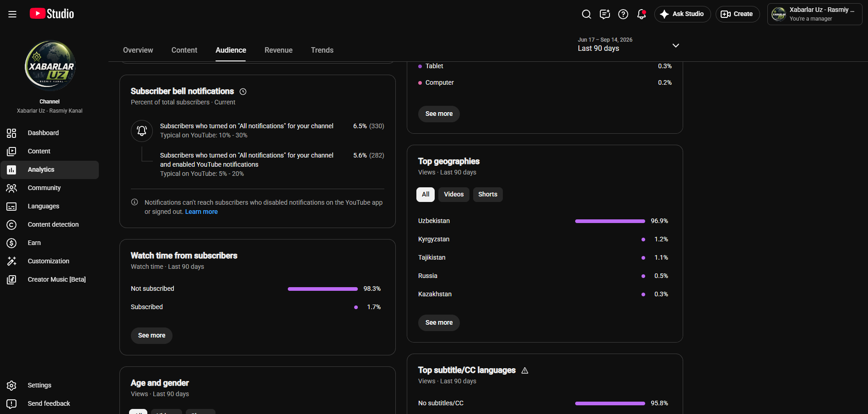The width and height of the screenshot is (868, 414).
Task: Open the Learn more link about notifications
Action: 201,212
